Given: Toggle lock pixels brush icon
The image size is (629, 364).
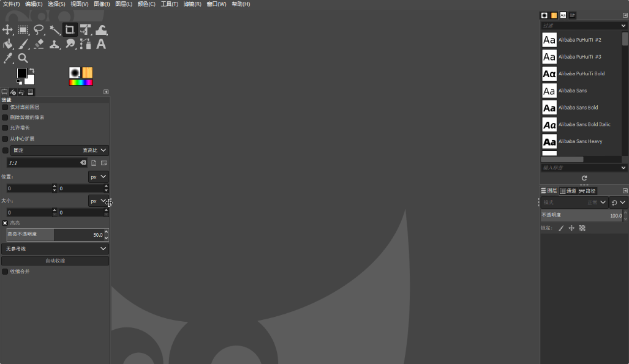Looking at the screenshot, I should tap(561, 228).
